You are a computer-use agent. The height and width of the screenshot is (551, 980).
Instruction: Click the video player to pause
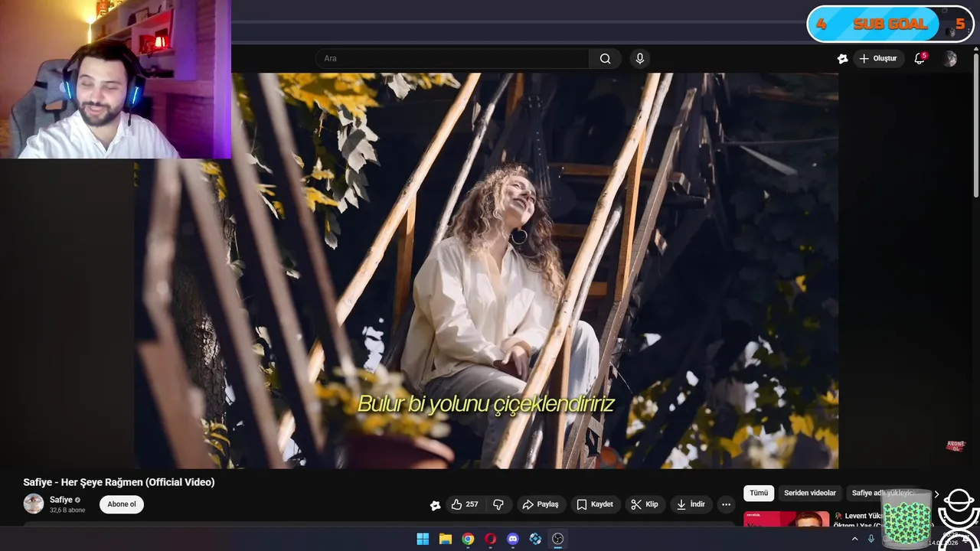click(x=487, y=270)
